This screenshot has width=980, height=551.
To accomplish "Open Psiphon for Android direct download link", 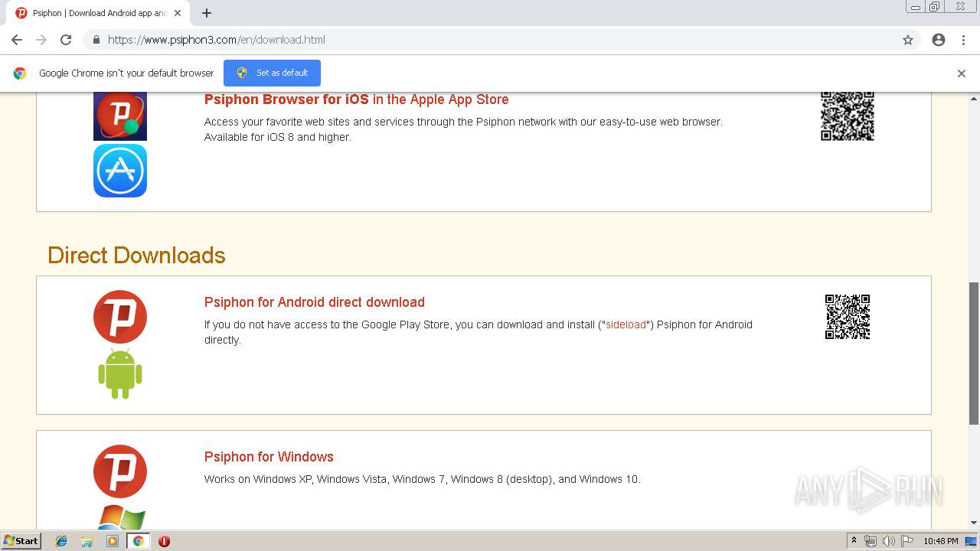I will (314, 302).
